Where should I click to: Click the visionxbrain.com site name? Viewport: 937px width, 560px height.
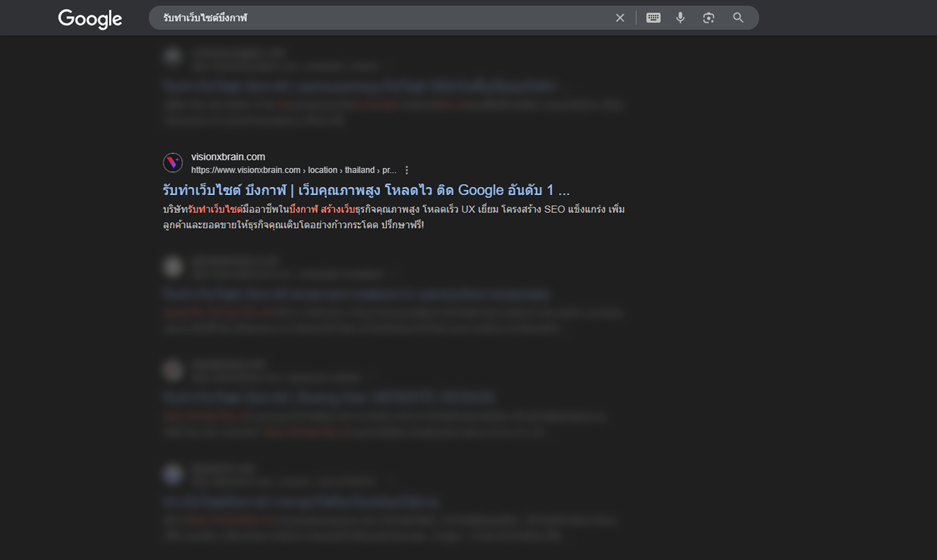228,157
